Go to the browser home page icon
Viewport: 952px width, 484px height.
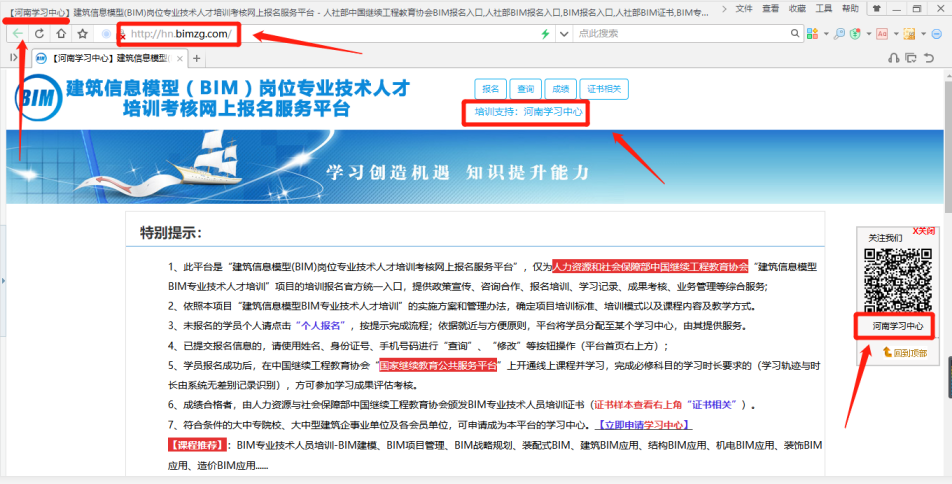[x=62, y=34]
